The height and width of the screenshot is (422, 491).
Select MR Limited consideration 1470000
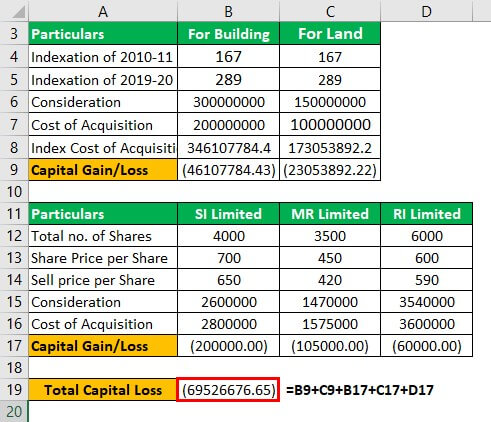click(x=330, y=302)
